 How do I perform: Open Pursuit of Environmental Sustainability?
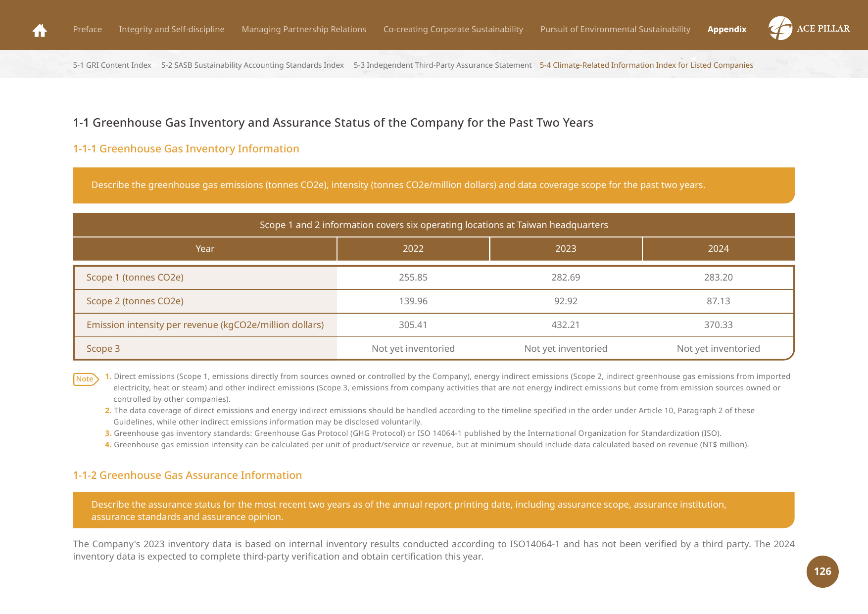pos(615,29)
